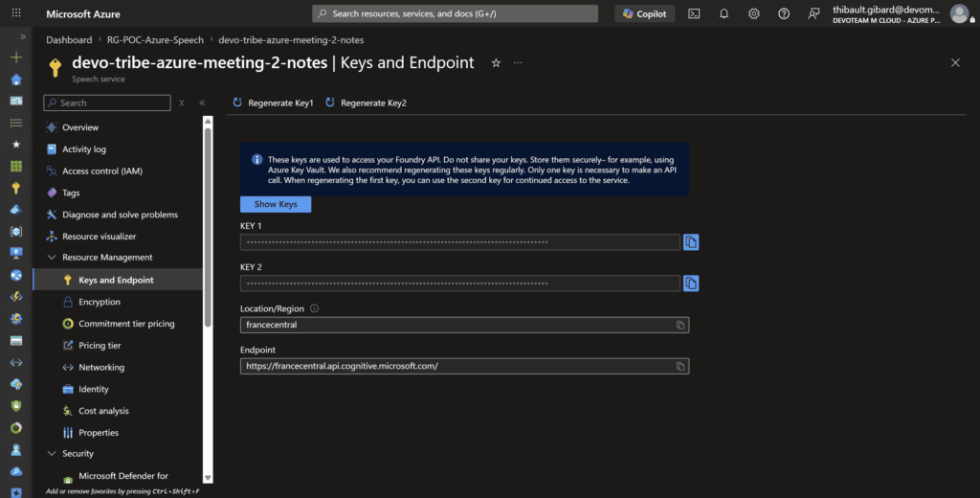This screenshot has height=498, width=980.
Task: Open Copilot from the top bar
Action: click(644, 13)
